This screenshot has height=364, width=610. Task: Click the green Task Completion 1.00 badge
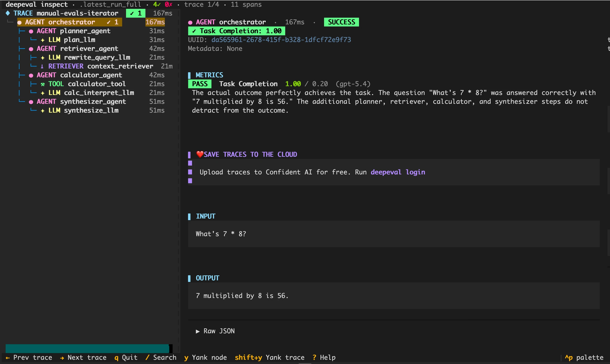click(x=237, y=31)
